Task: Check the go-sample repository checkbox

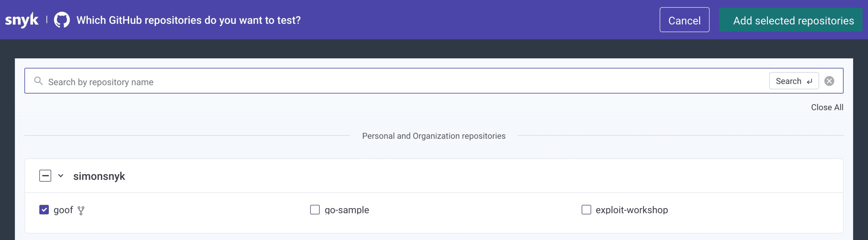Action: (315, 209)
